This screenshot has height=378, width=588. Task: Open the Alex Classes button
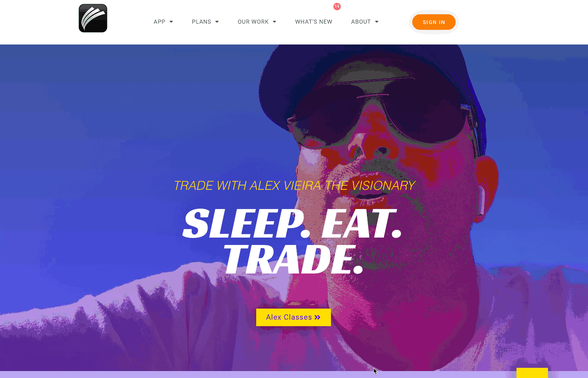click(293, 317)
